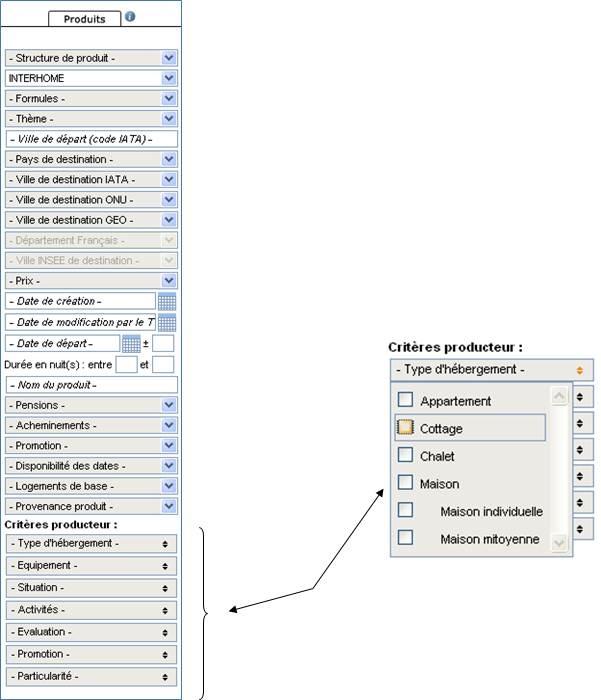Viewport: 601px width, 700px height.
Task: Enable the Maison individuelle checkbox
Action: click(405, 510)
